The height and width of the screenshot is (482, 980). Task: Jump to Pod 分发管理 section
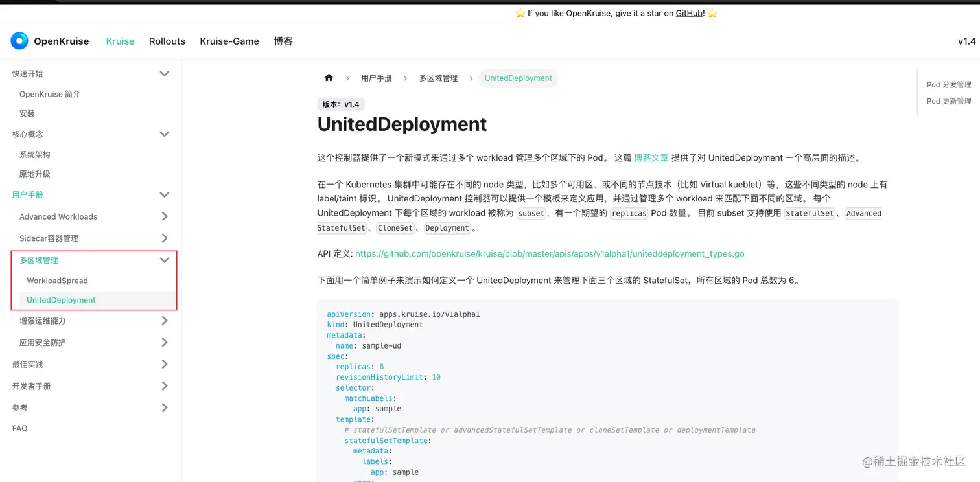click(x=949, y=85)
